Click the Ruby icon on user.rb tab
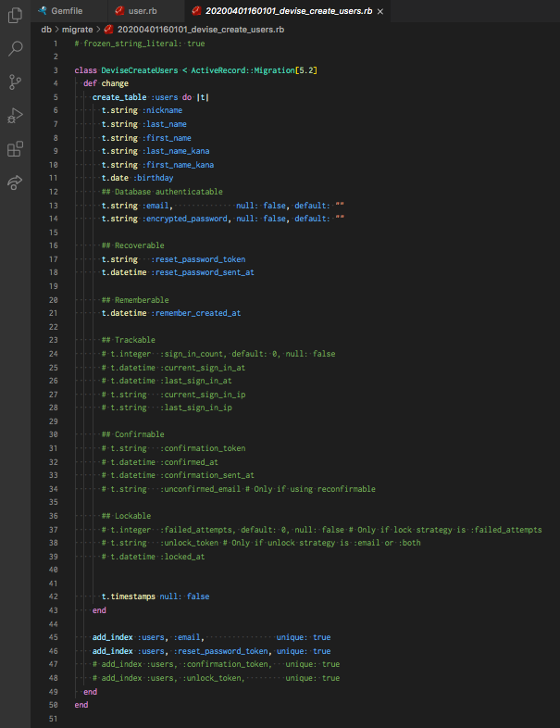 click(119, 11)
